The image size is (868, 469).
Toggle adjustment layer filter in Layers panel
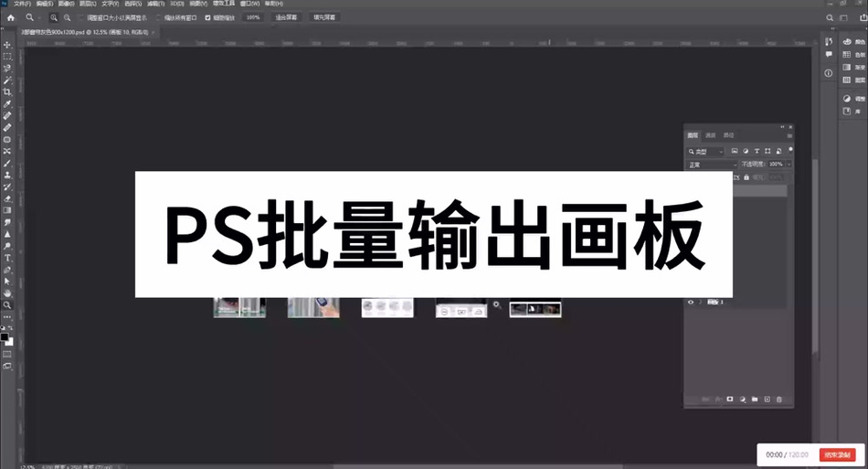[x=746, y=151]
